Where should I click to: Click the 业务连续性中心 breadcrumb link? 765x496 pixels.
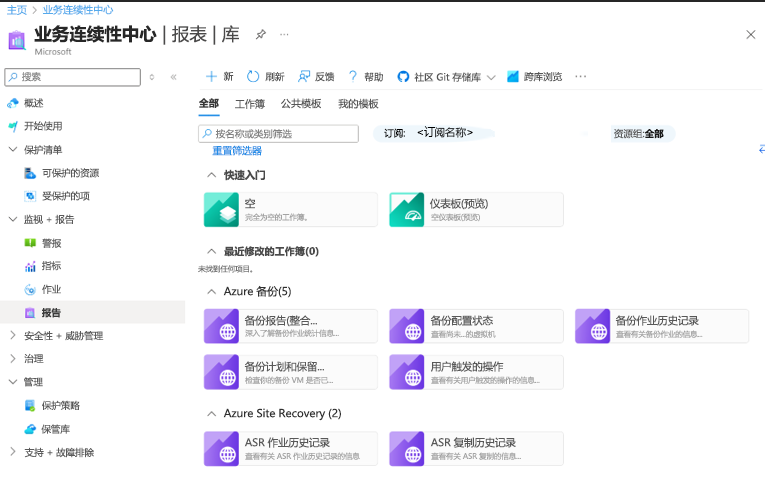(78, 10)
